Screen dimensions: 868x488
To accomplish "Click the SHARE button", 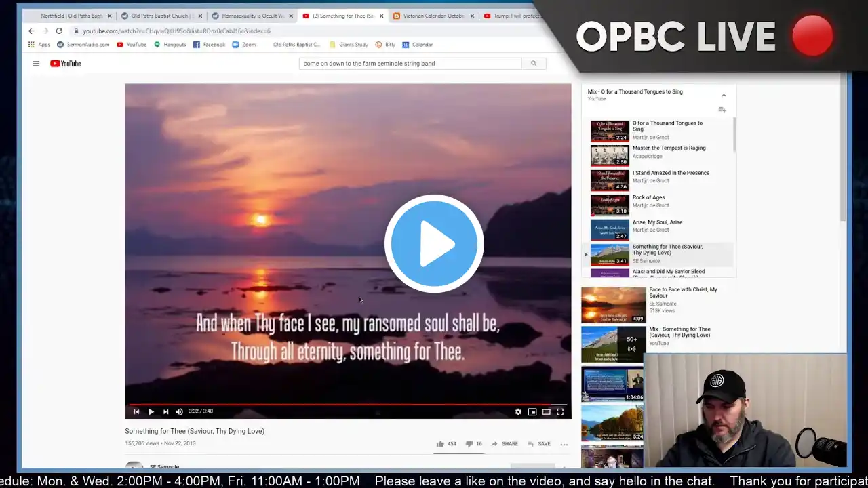I will pyautogui.click(x=505, y=444).
